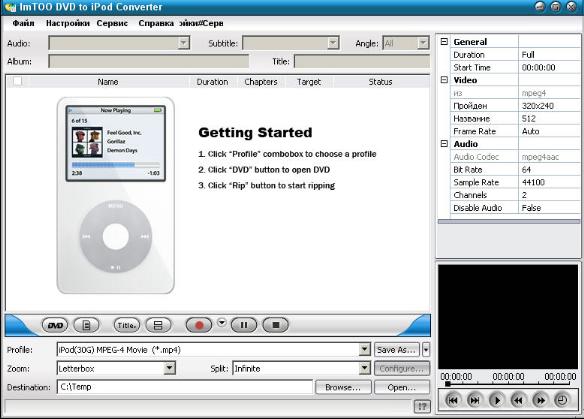The width and height of the screenshot is (584, 419).
Task: Open the Справка menu
Action: [x=156, y=23]
